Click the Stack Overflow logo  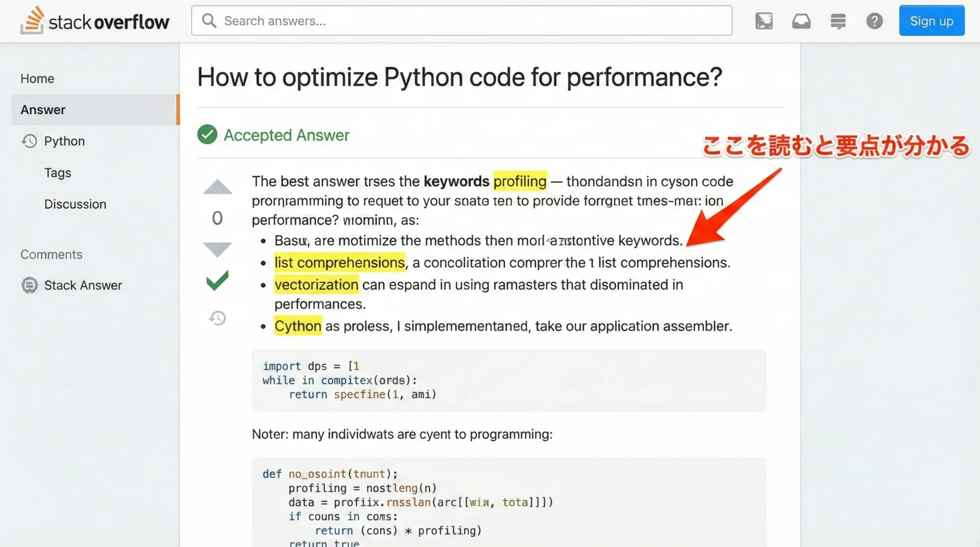pos(95,21)
